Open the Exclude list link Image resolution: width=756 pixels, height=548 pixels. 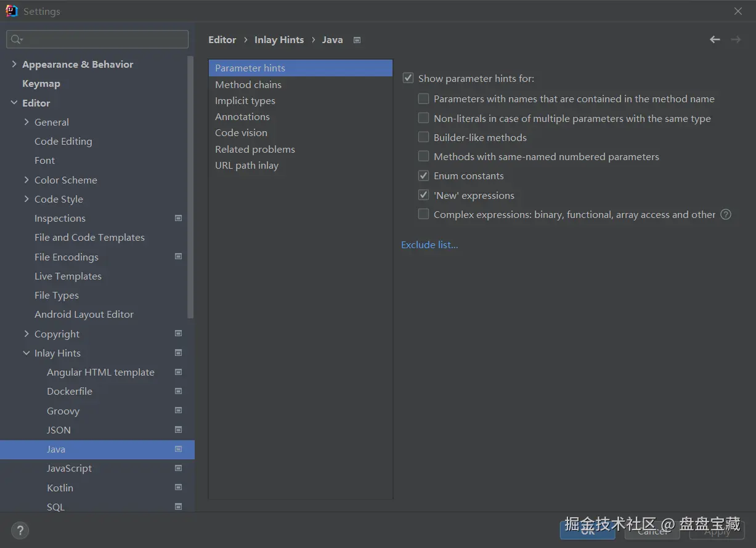click(429, 244)
